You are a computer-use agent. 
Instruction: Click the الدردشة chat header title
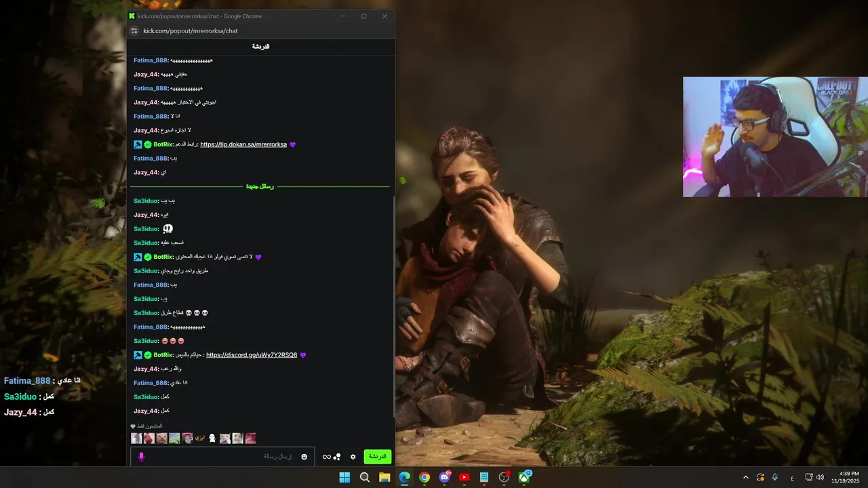pos(261,46)
